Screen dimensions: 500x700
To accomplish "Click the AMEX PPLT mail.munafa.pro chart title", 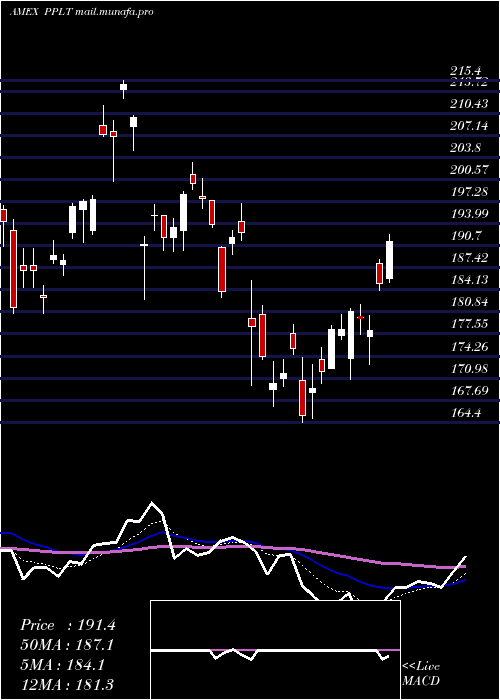I will [x=81, y=12].
